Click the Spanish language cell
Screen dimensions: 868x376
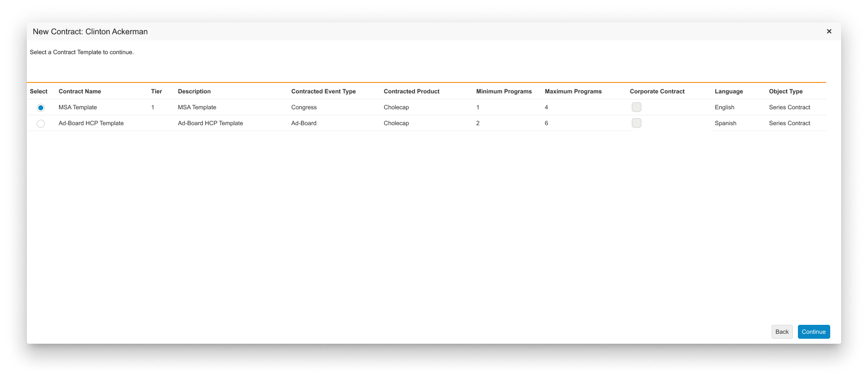click(x=725, y=123)
